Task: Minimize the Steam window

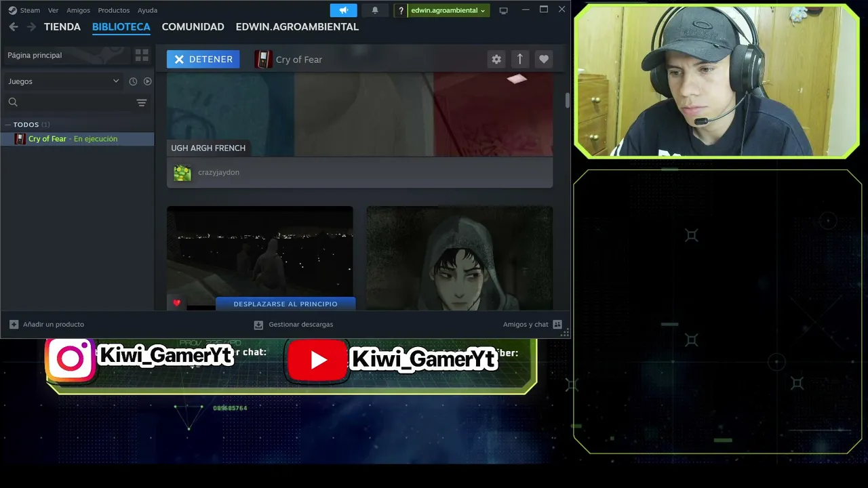Action: 526,9
